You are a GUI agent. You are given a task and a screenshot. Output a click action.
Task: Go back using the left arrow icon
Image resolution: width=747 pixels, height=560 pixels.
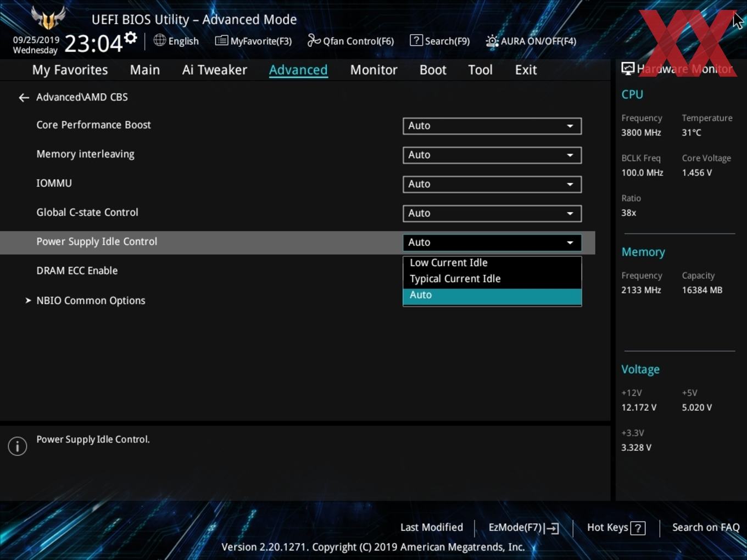click(24, 98)
